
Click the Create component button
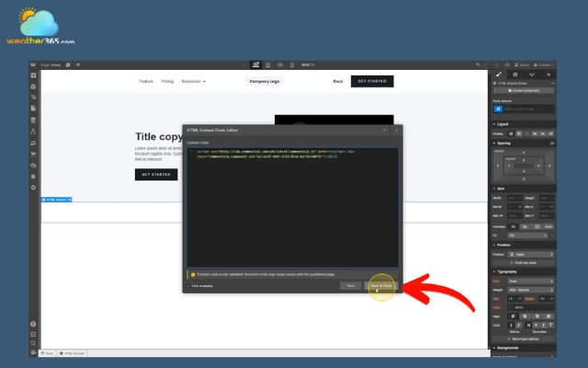click(x=524, y=91)
